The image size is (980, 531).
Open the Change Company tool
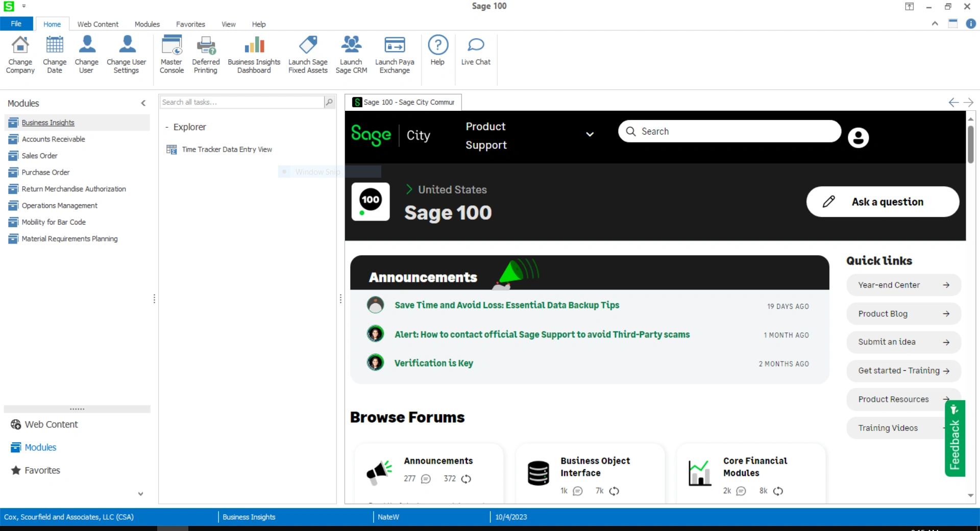[19, 54]
